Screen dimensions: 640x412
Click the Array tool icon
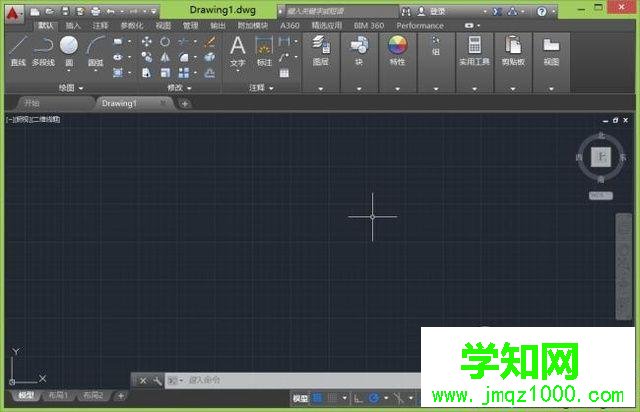point(184,73)
